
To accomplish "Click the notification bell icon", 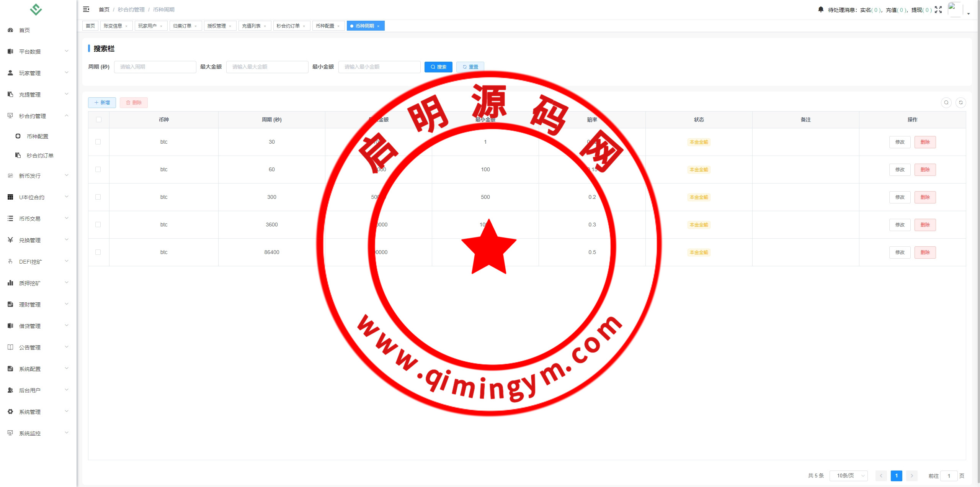I will click(x=820, y=10).
